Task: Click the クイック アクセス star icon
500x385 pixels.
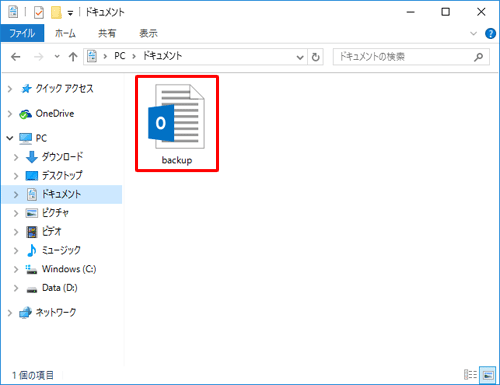Action: pos(26,89)
